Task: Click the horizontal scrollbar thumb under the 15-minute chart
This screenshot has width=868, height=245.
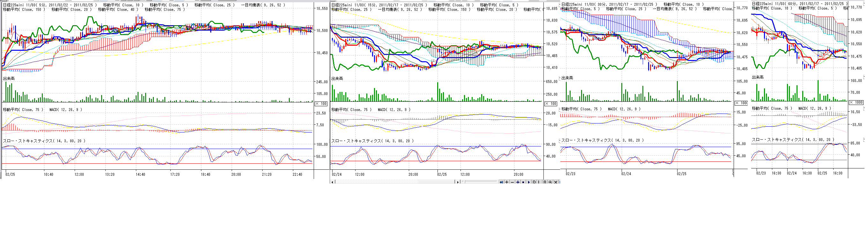Action: (437, 182)
